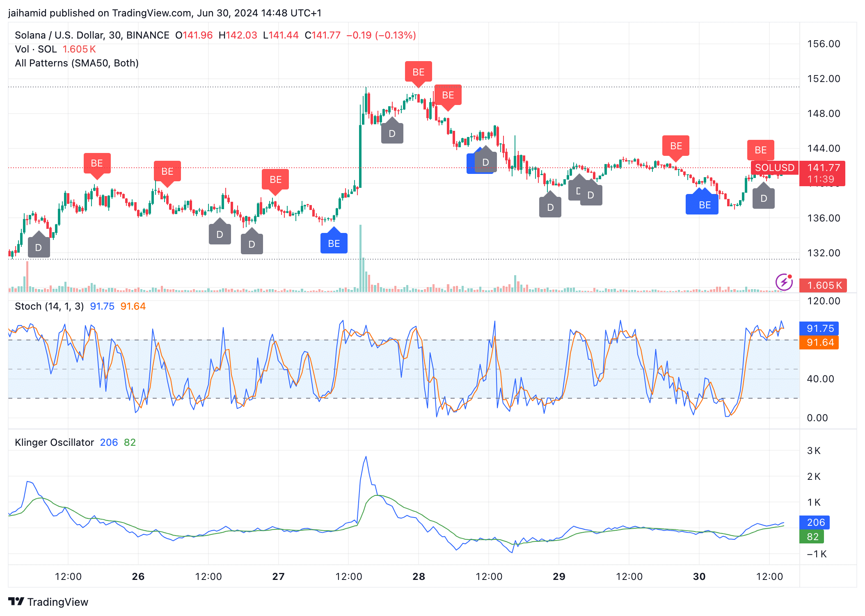Click the date 29 on time axis
865x616 pixels.
(x=559, y=577)
